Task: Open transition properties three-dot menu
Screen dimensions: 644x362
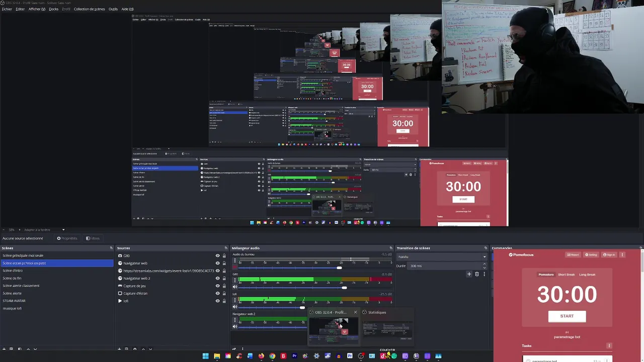Action: click(x=484, y=274)
